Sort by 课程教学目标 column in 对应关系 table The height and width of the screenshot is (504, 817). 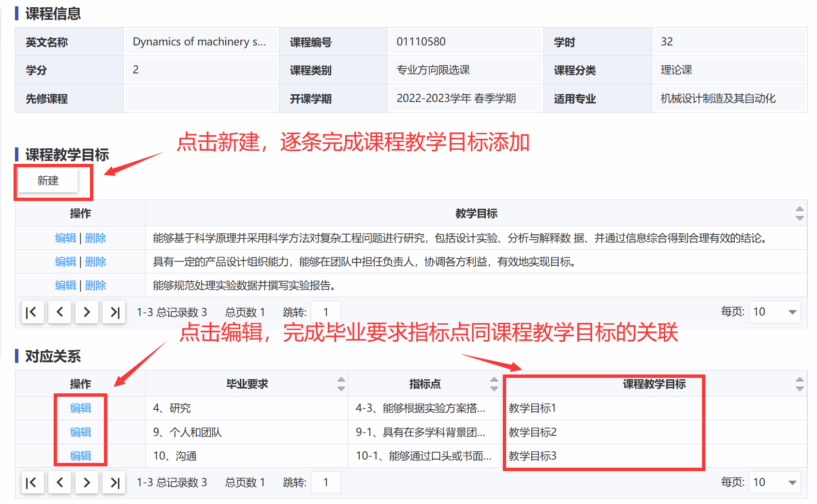[800, 384]
